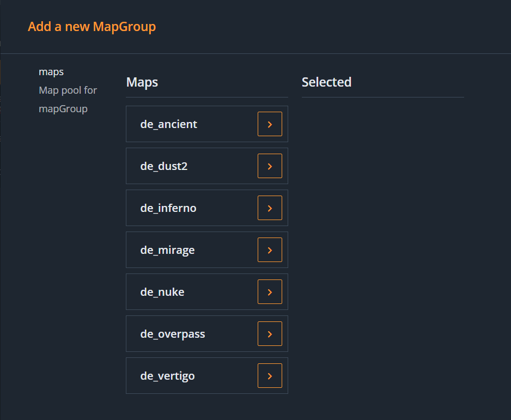Viewport: 511px width, 420px height.
Task: Click the de_dust2 map row label
Action: click(163, 166)
